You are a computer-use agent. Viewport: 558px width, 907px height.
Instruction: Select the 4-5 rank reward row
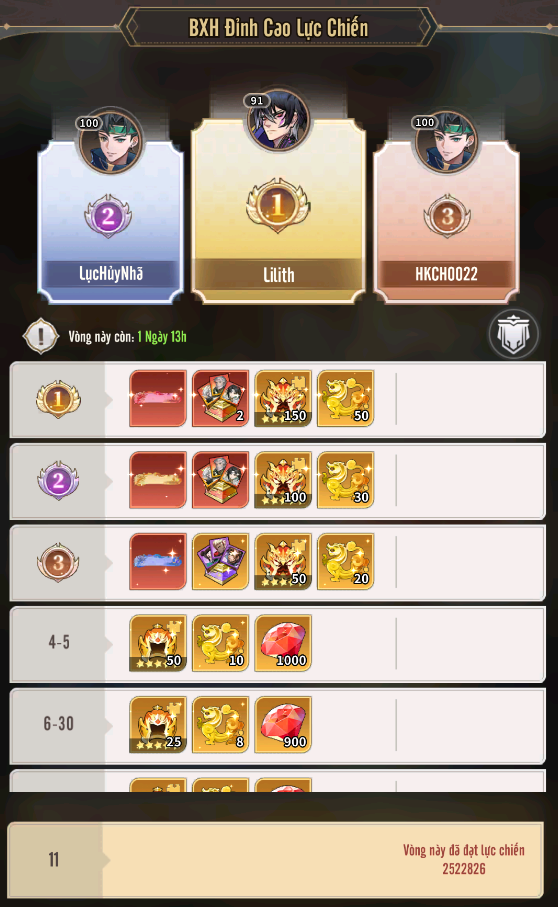[278, 644]
